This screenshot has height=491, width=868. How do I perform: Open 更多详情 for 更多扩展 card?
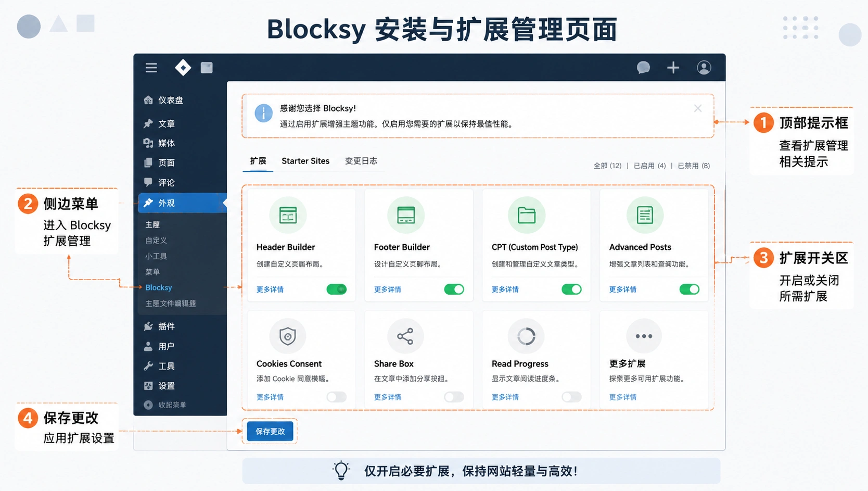click(623, 397)
